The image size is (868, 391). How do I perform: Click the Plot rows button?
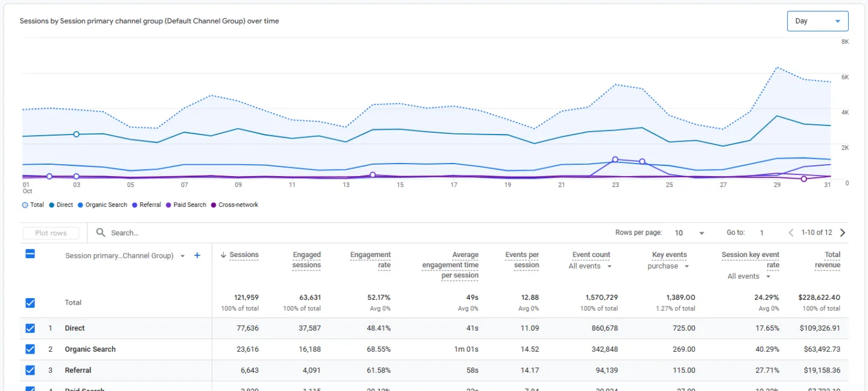point(50,232)
